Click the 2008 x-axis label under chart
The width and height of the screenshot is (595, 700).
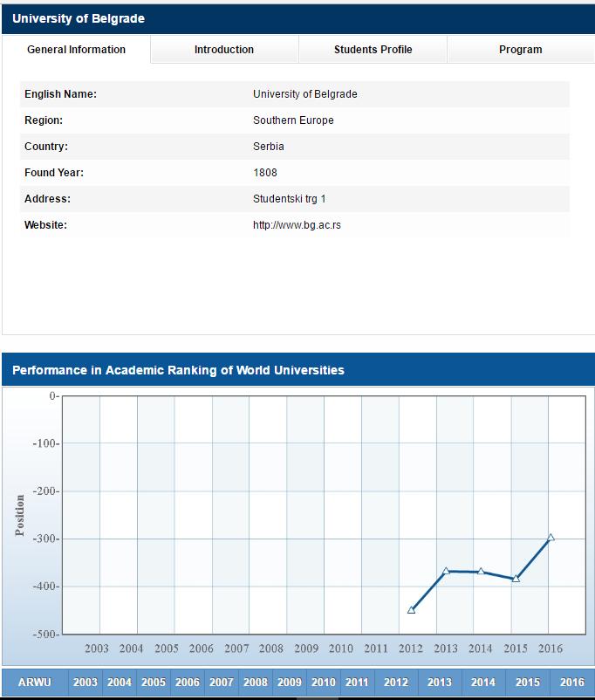coord(271,649)
